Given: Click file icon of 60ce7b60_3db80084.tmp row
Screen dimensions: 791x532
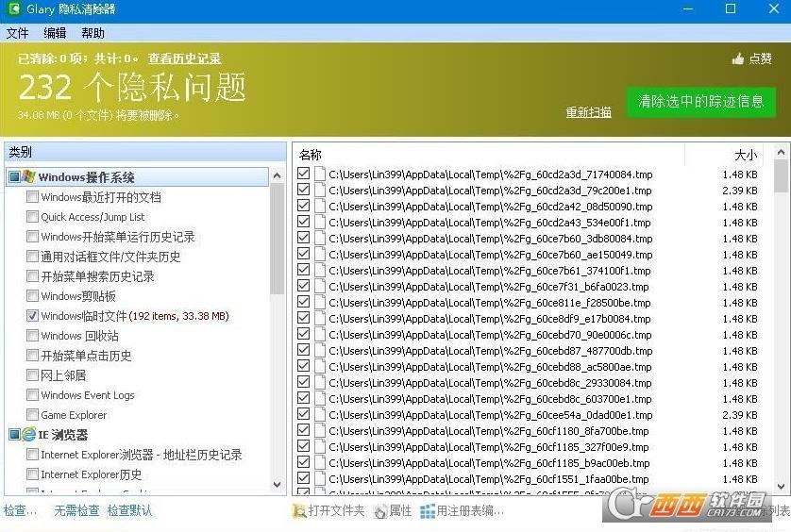Looking at the screenshot, I should coord(319,238).
